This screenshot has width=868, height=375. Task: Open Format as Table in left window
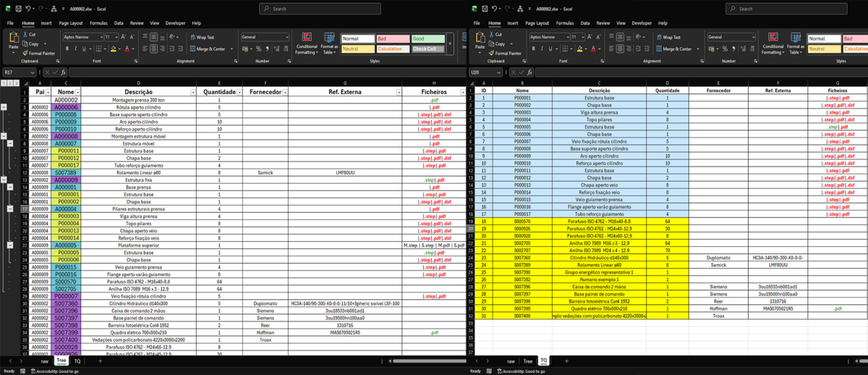[330, 43]
